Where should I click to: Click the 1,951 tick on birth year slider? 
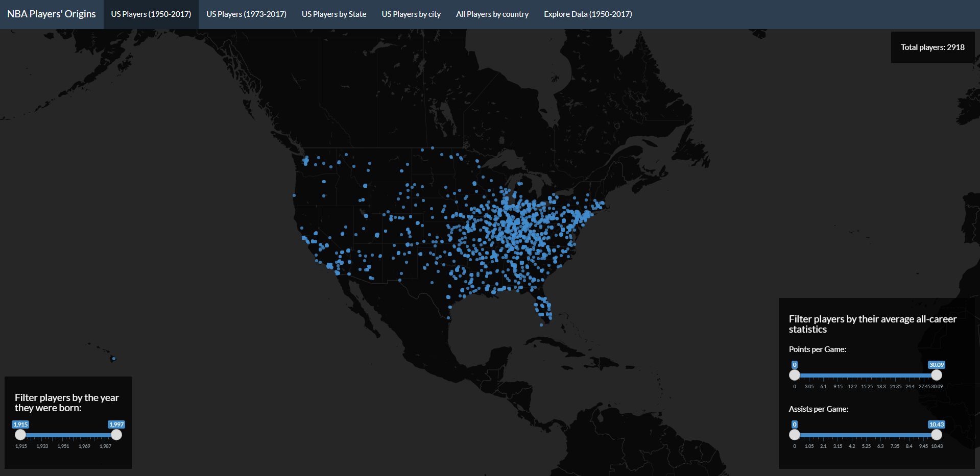click(63, 446)
